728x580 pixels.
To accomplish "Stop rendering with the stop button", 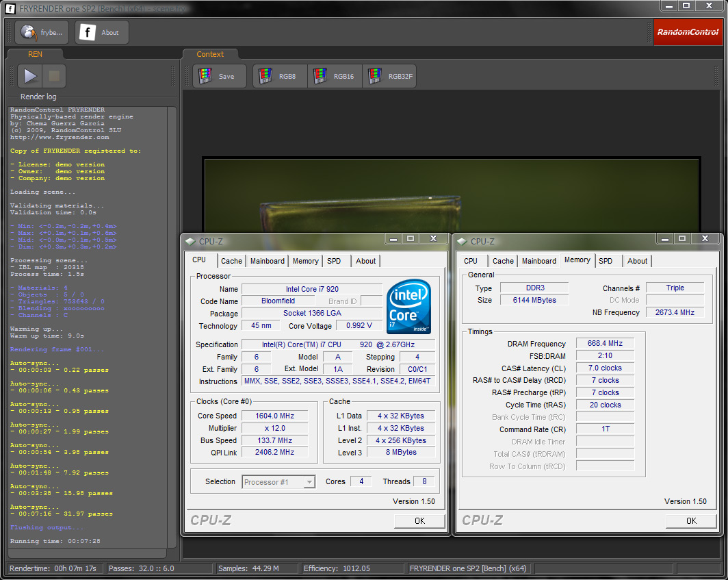I will 54,76.
